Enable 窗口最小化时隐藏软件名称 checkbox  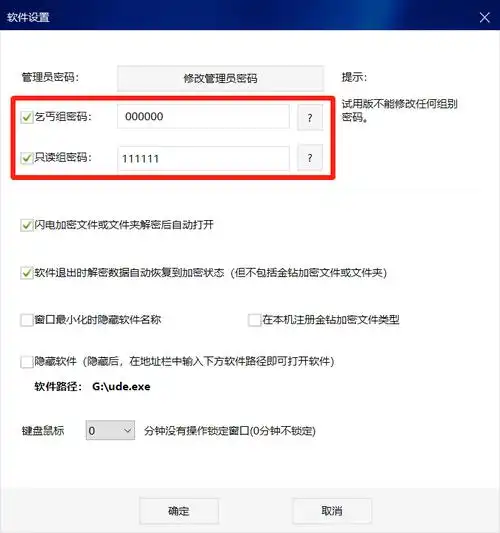click(x=27, y=320)
